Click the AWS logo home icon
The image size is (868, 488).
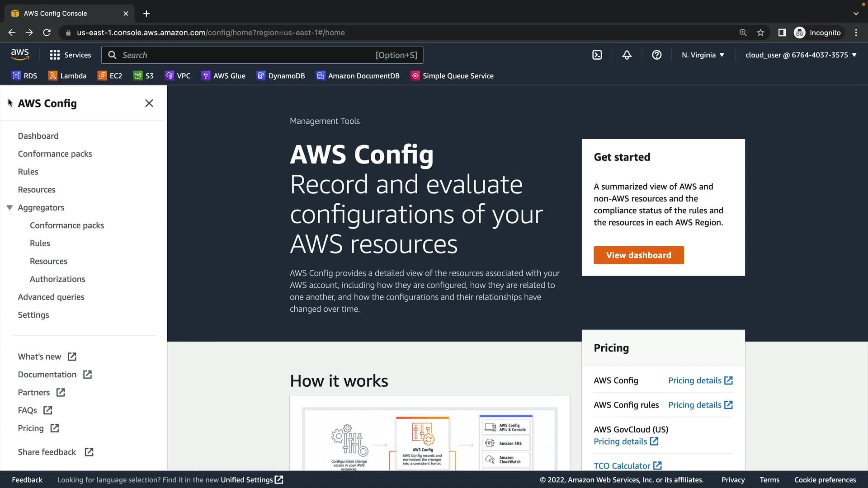point(20,55)
